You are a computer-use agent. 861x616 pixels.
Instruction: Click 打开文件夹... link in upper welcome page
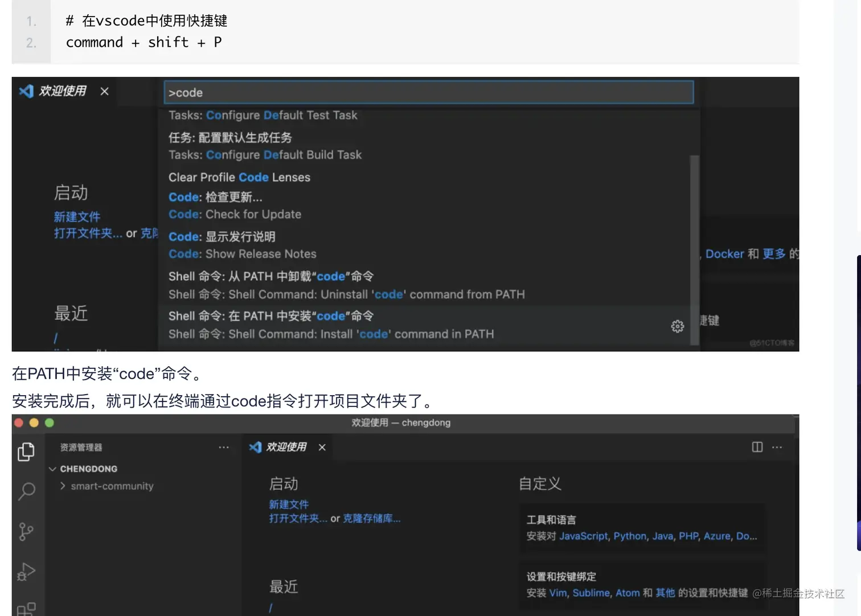[88, 233]
